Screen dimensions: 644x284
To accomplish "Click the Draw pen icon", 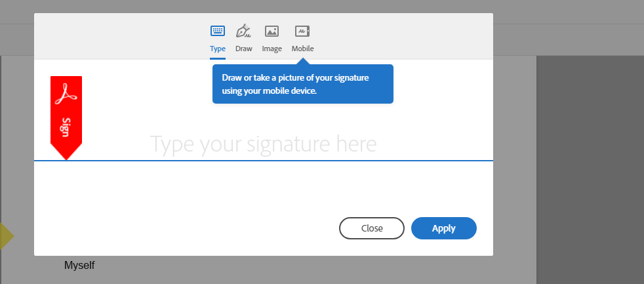I will tap(244, 31).
